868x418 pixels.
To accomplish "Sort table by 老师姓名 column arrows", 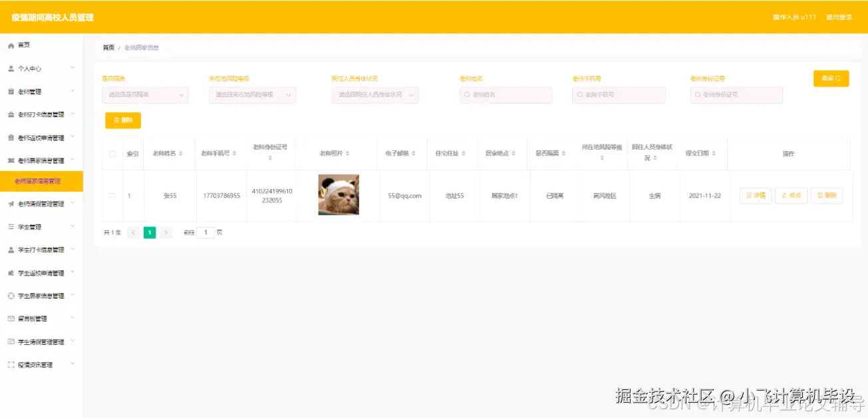I will point(180,154).
